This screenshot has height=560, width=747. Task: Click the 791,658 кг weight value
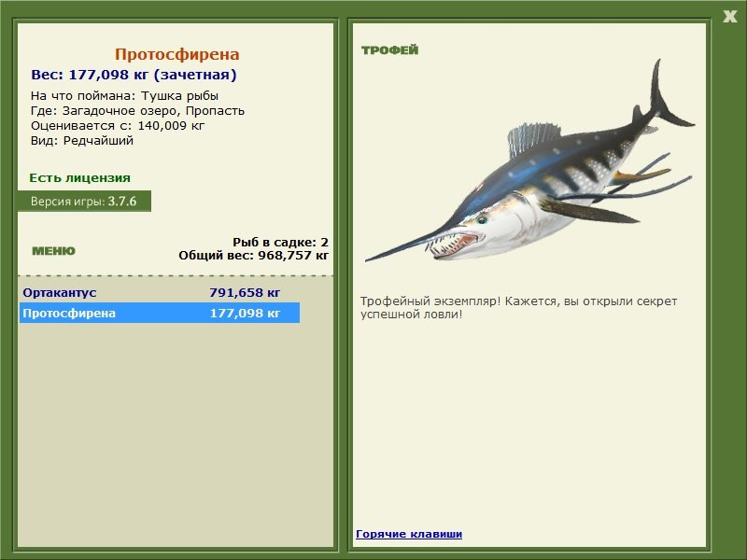coord(245,292)
